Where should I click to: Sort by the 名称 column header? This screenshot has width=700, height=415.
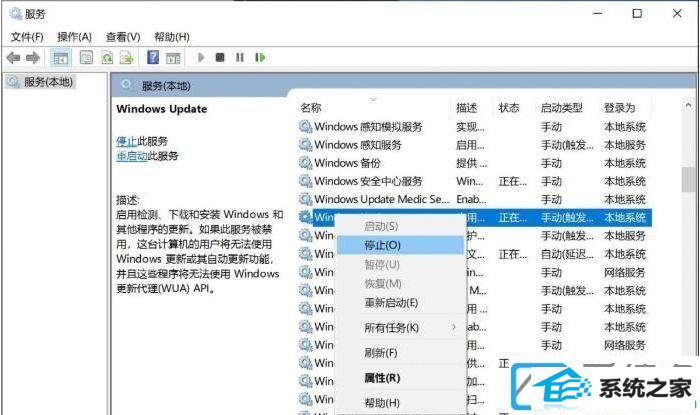click(x=311, y=108)
